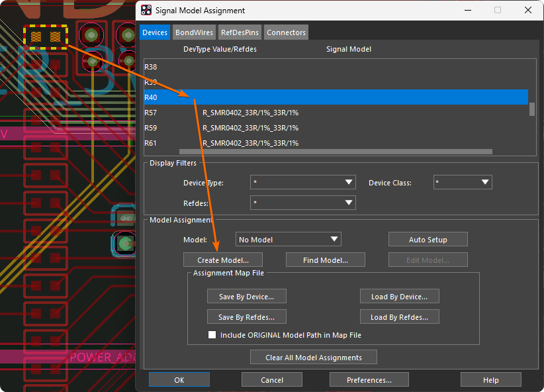Enable Include ORIGINAL Model Path checkbox
Image resolution: width=544 pixels, height=392 pixels.
coord(212,335)
